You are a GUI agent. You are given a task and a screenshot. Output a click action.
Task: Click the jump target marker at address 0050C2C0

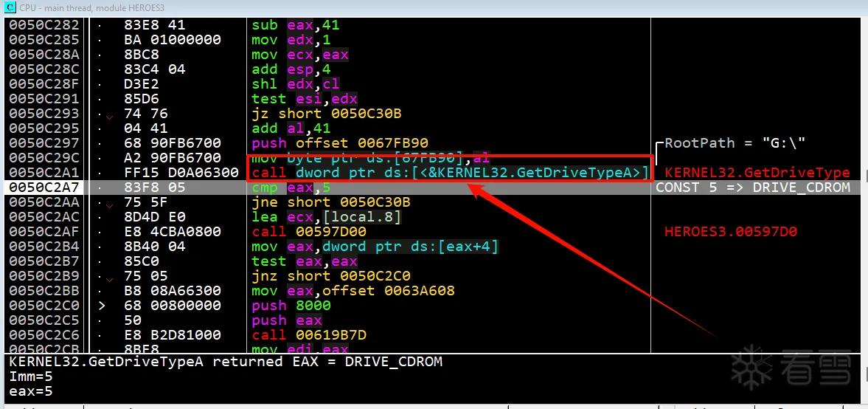101,306
